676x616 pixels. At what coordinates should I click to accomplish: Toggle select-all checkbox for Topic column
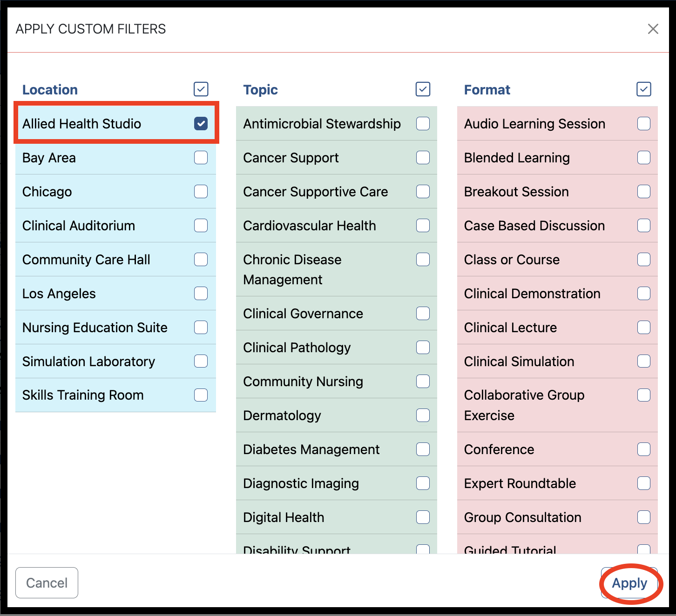[423, 89]
